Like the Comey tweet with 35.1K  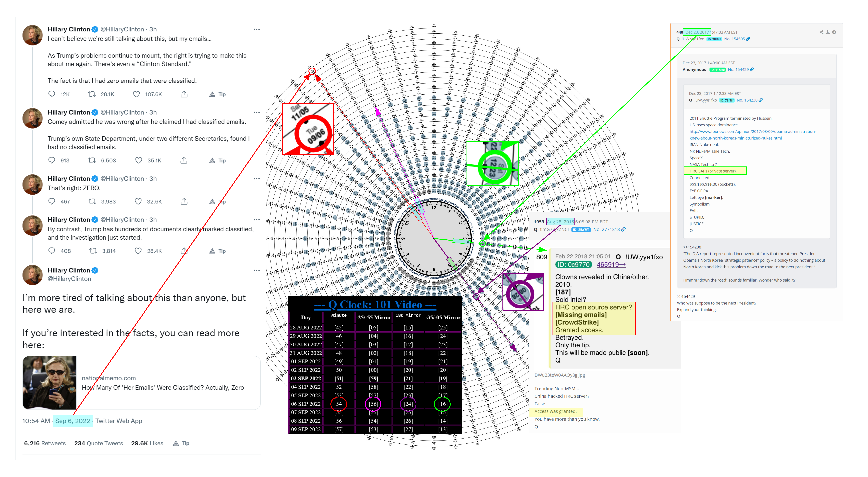[x=138, y=161]
